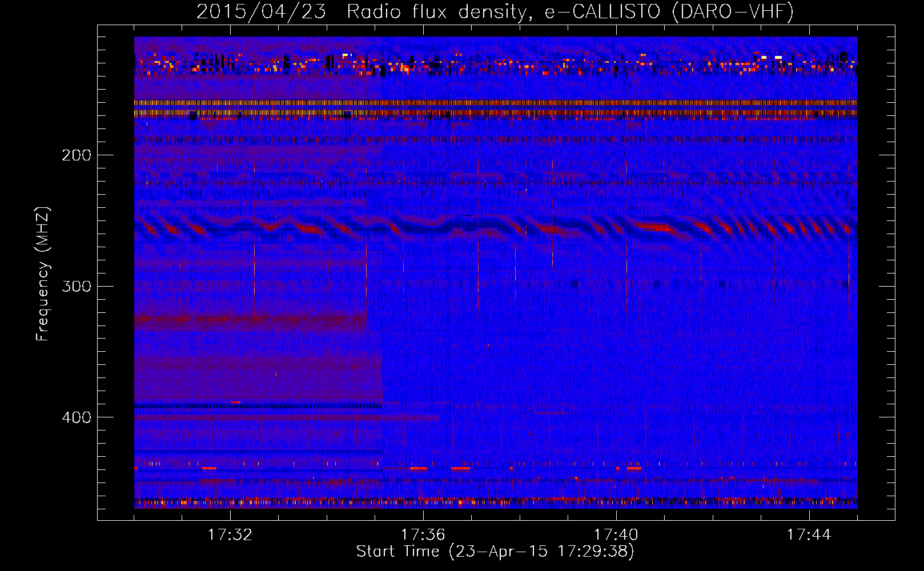Viewport: 924px width, 571px height.
Task: Click the '300' frequency tick label
Action: pos(77,286)
